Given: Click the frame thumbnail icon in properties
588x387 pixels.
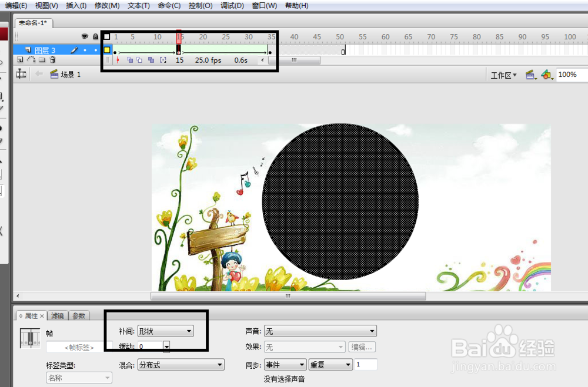Looking at the screenshot, I should [x=30, y=338].
